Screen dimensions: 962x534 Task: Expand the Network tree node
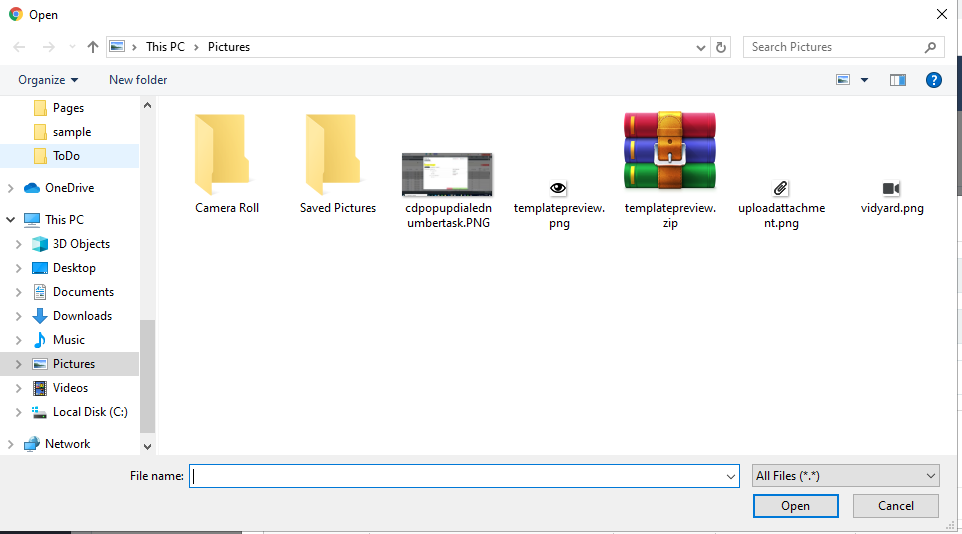tap(10, 444)
